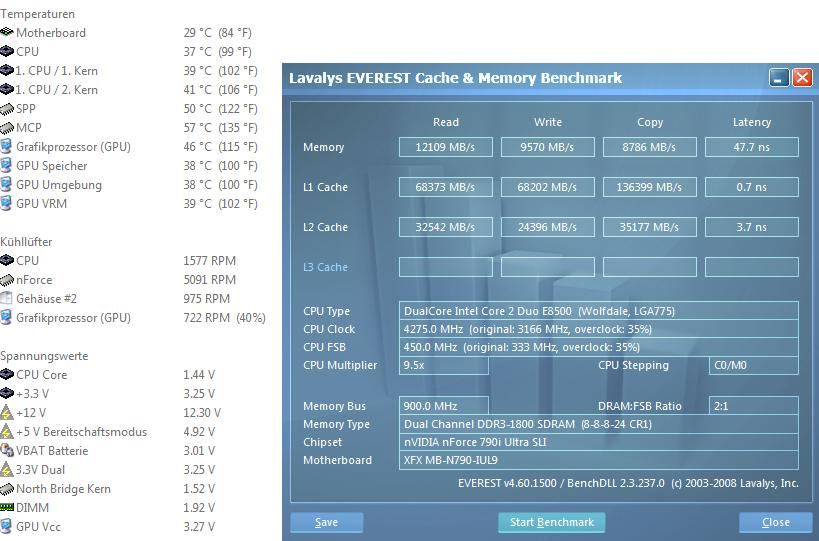This screenshot has height=541, width=819.
Task: Click the L3 Cache row label
Action: [x=325, y=267]
